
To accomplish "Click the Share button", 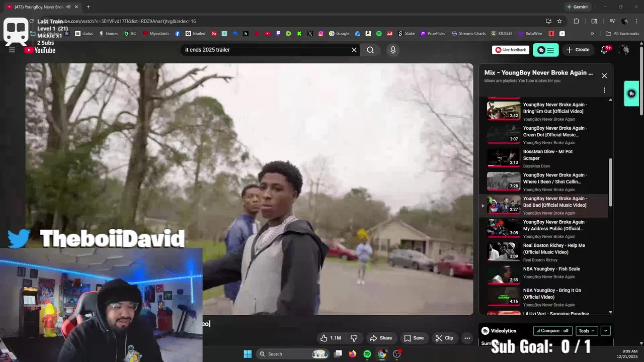I will click(381, 338).
